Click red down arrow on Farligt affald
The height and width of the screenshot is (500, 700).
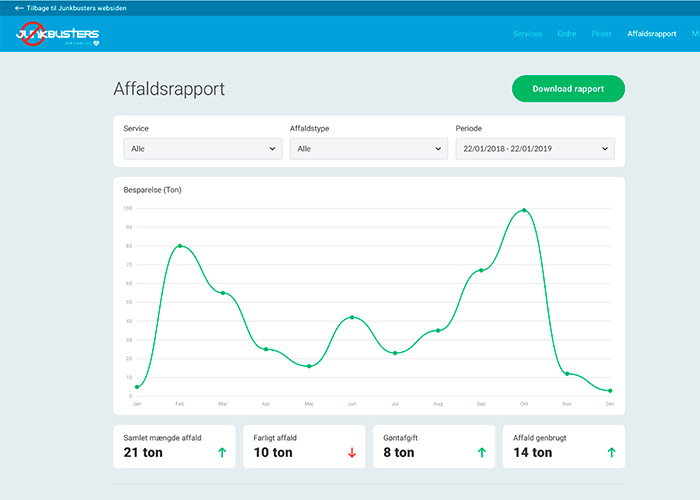(351, 452)
